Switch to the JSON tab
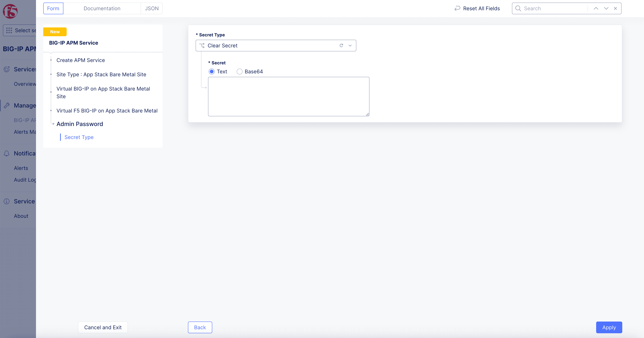This screenshot has width=644, height=338. (152, 9)
